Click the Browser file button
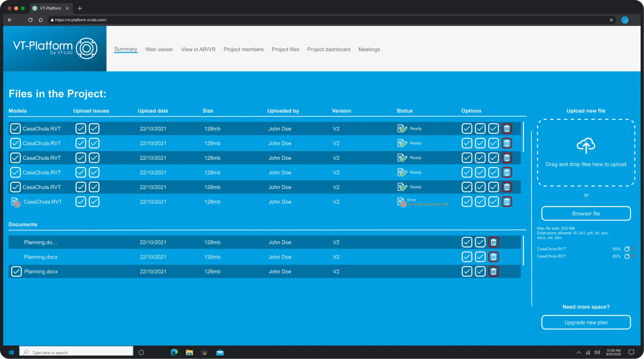 [x=586, y=213]
